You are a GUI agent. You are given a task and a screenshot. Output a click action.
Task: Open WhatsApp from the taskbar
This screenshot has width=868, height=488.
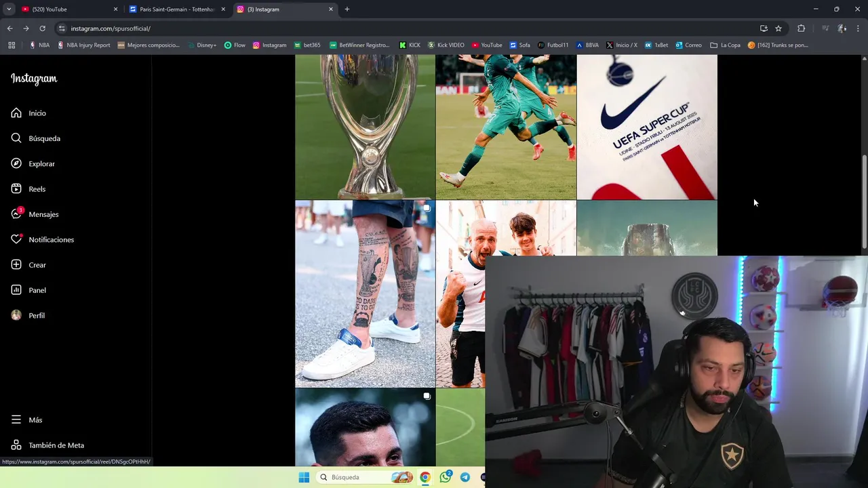[445, 477]
